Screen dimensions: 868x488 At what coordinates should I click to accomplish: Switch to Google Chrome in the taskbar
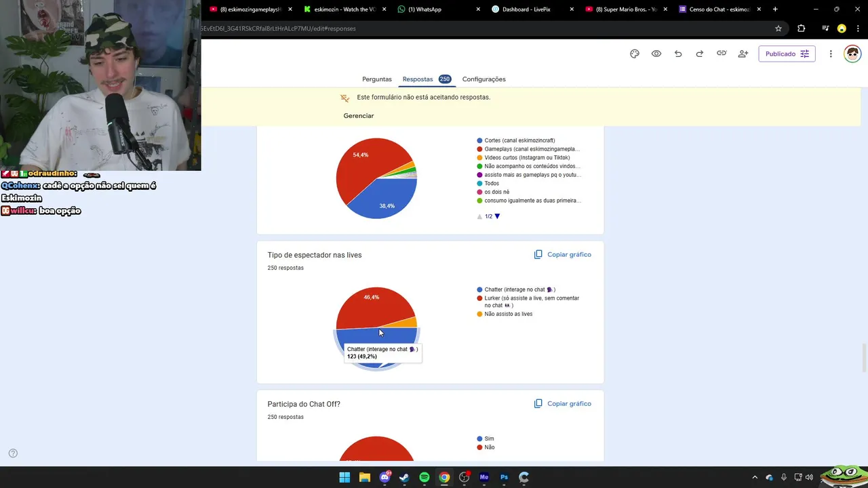(444, 477)
